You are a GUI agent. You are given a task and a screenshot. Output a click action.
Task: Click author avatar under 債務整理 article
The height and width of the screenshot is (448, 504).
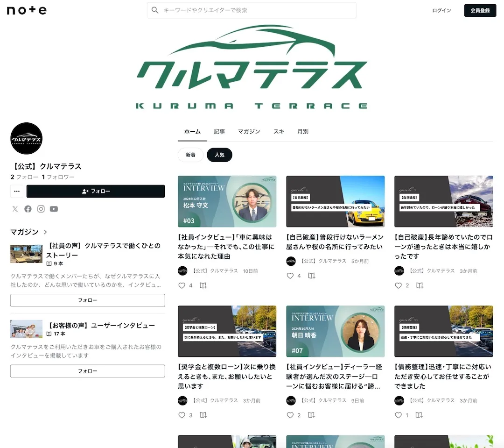point(399,401)
